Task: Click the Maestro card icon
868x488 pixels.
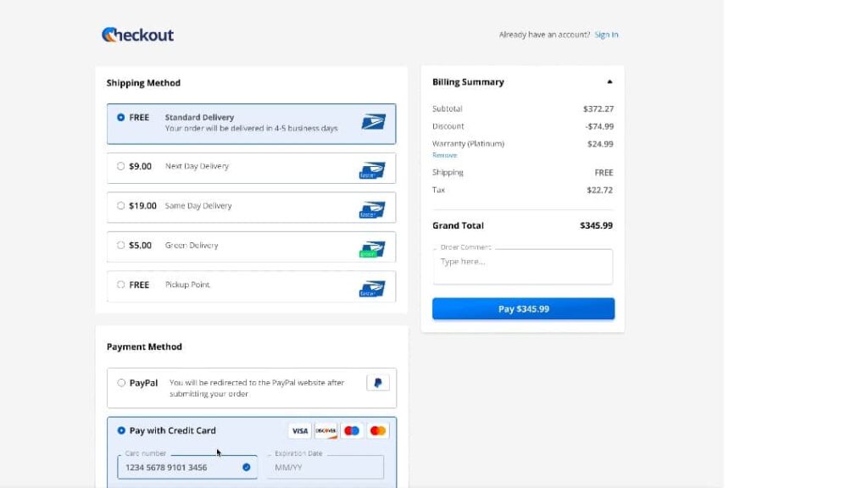Action: (x=352, y=431)
